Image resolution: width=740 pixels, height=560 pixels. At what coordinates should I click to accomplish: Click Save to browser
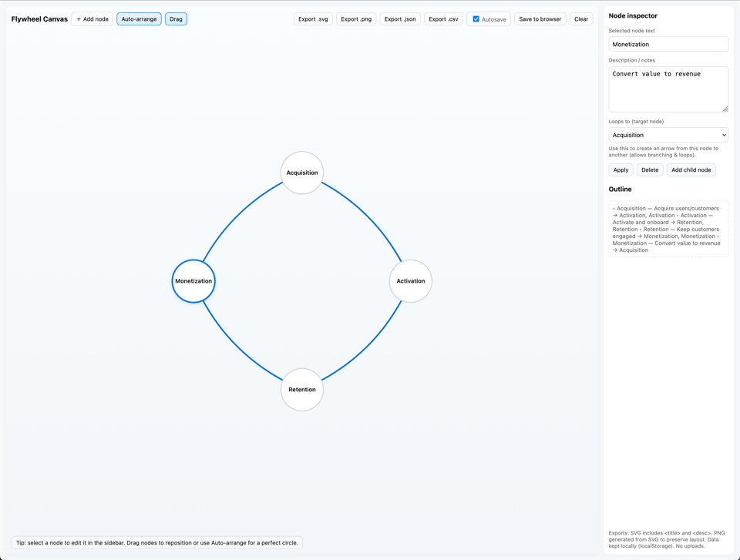pyautogui.click(x=540, y=18)
